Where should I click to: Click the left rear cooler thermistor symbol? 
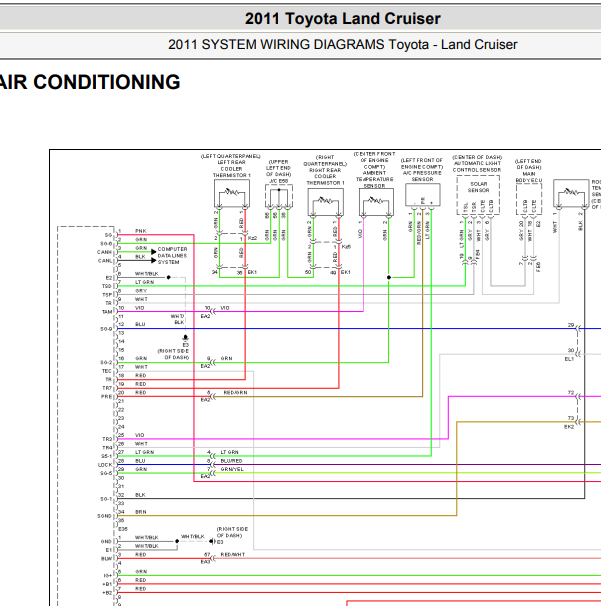[232, 194]
